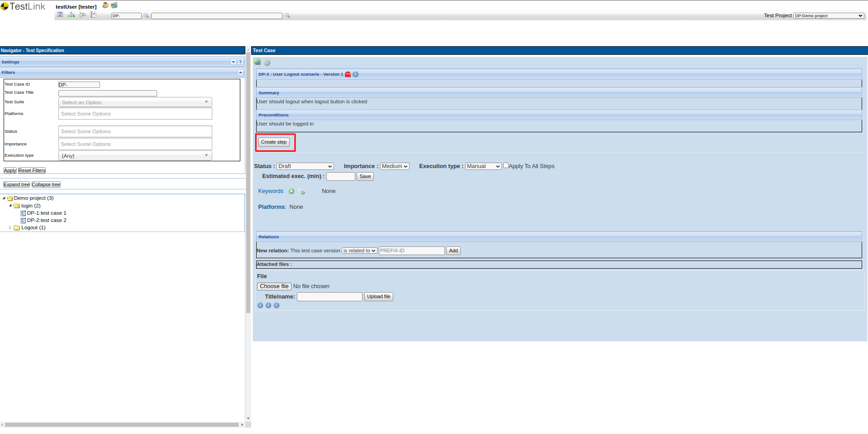
Task: Click green plus icon next to Keywords
Action: click(291, 191)
